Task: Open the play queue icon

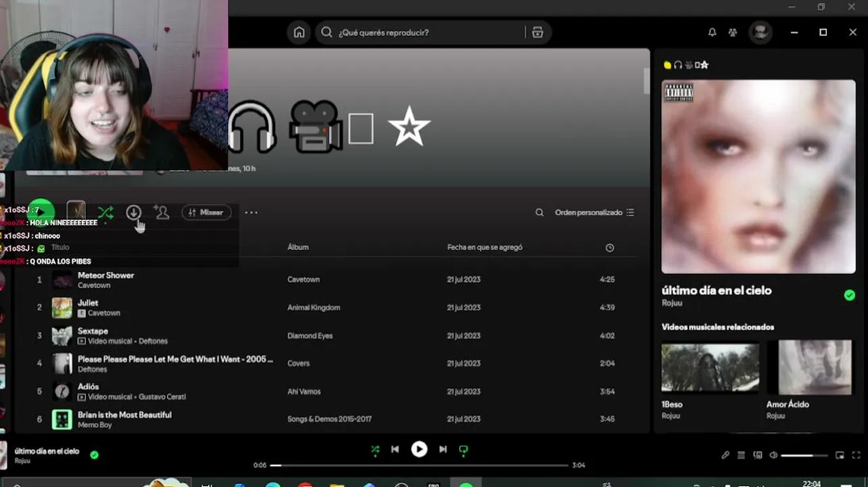Action: point(741,455)
